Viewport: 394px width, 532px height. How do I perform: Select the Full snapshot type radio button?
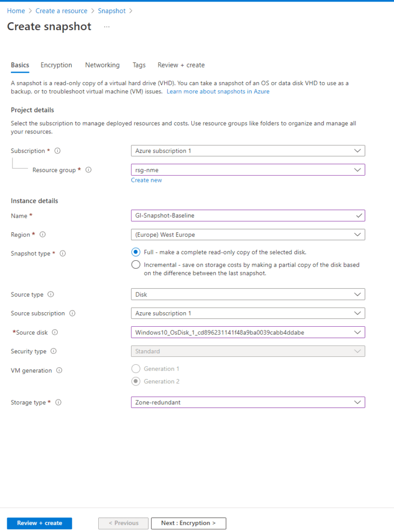point(136,252)
